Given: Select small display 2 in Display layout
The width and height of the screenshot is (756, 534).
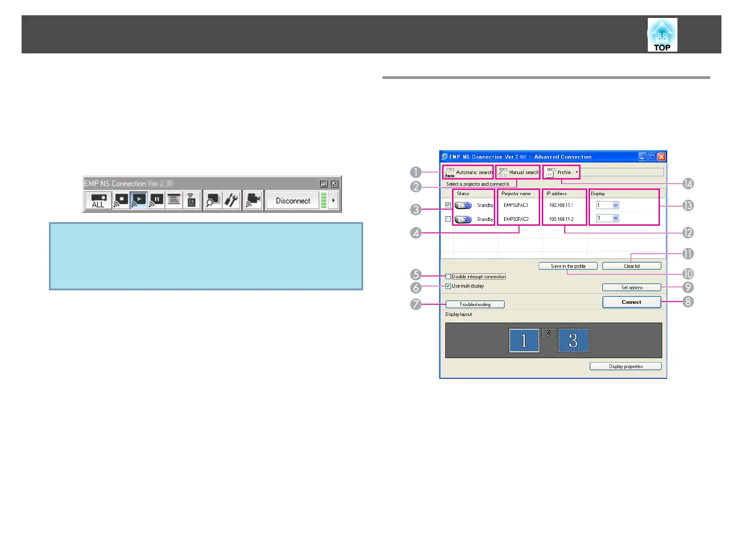Looking at the screenshot, I should tap(549, 333).
